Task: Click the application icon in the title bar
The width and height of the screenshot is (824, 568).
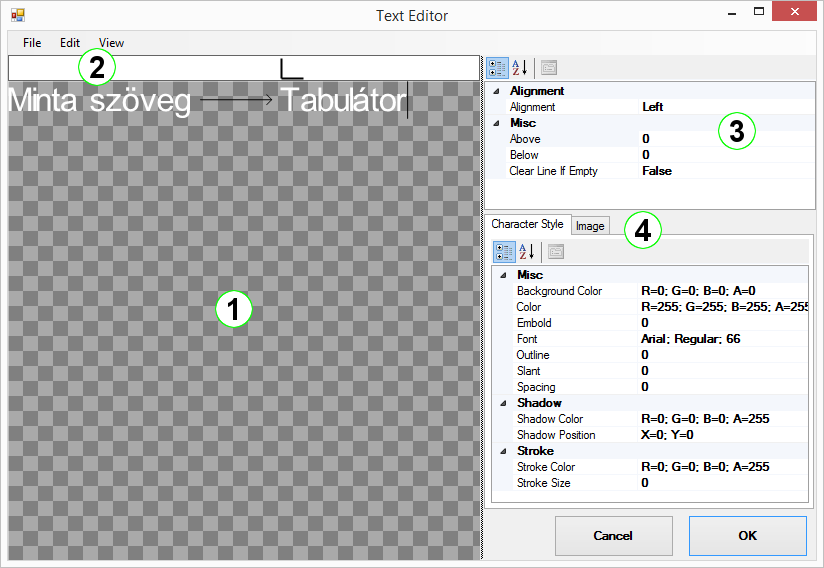Action: coord(17,15)
